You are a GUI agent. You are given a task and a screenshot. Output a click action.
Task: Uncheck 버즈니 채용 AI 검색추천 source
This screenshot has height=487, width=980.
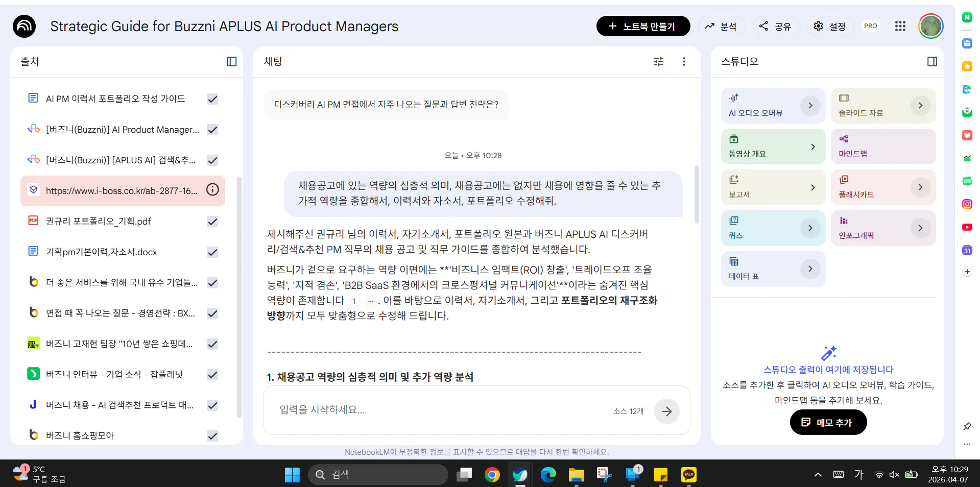point(212,405)
